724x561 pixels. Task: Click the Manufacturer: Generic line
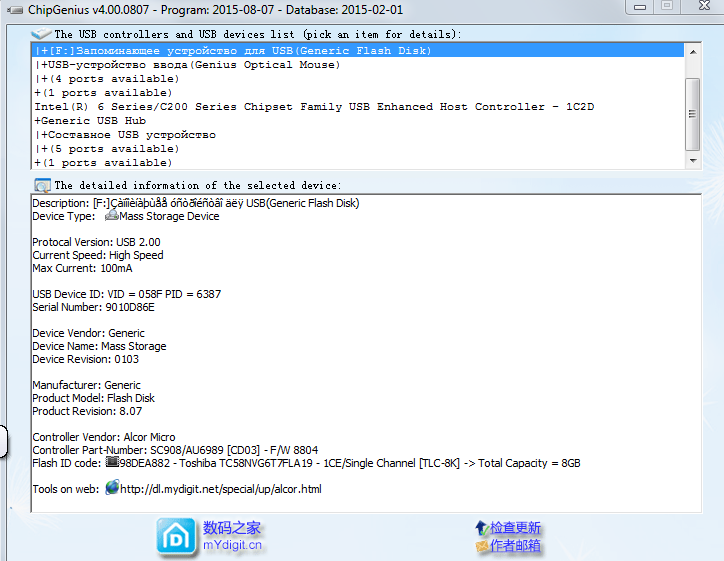pos(86,385)
